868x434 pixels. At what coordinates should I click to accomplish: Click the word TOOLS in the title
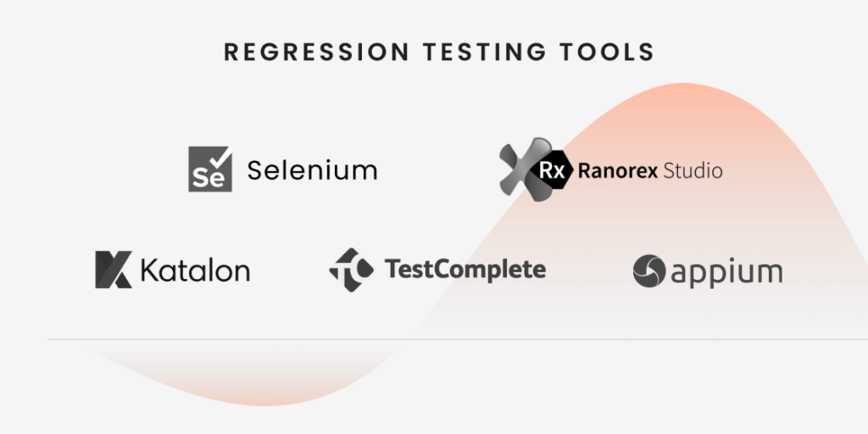(x=607, y=52)
